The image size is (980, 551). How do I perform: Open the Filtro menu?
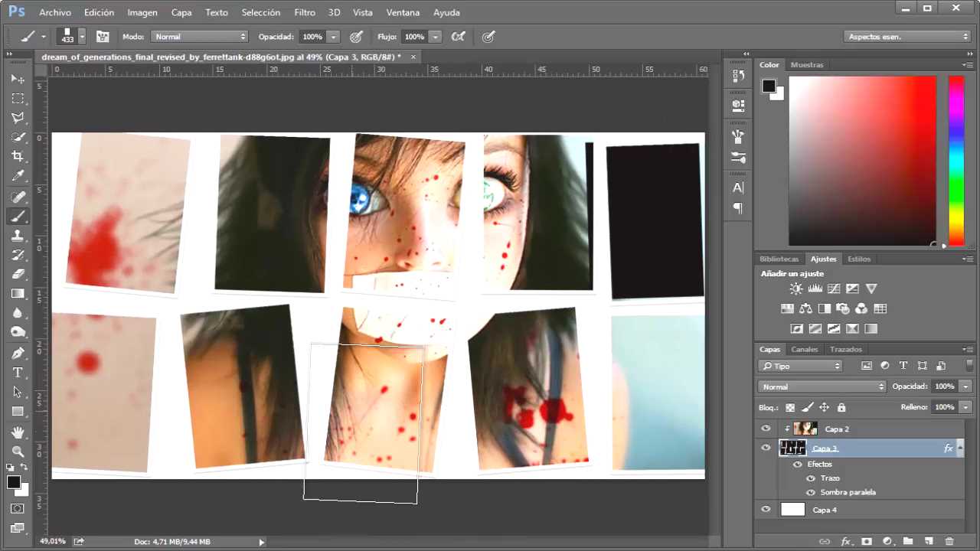305,12
